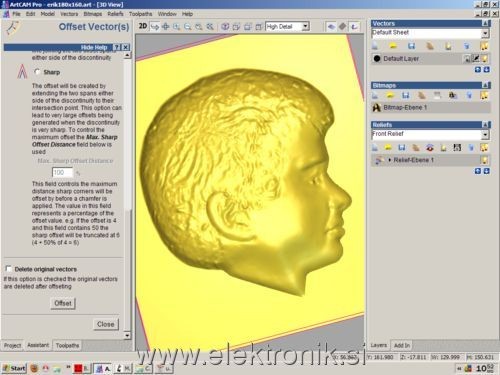Toggle all vector layers visibility bulbs

click(484, 46)
